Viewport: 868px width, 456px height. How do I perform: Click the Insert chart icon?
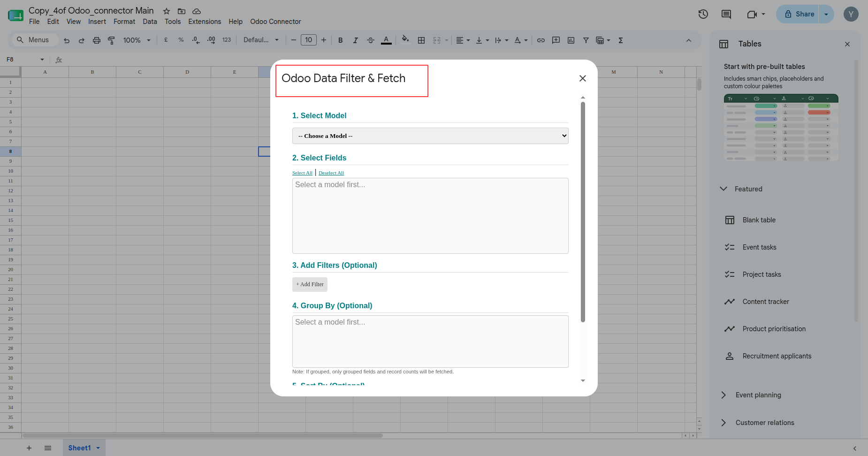tap(571, 40)
